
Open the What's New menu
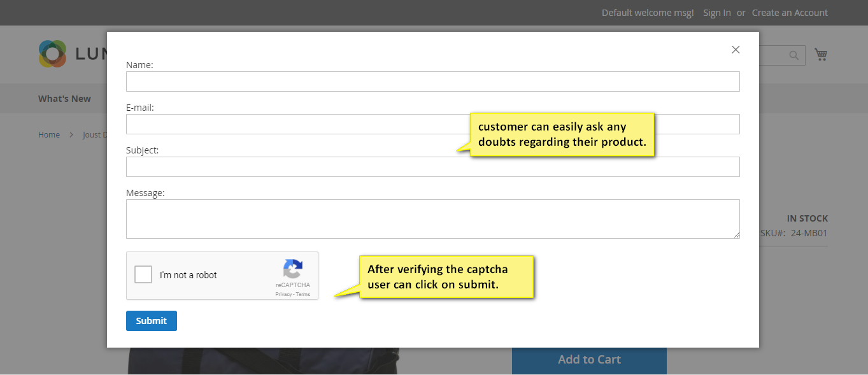click(x=64, y=99)
